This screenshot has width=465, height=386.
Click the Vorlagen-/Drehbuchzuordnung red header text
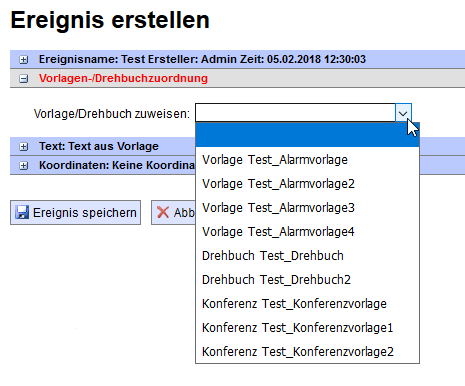pos(123,78)
